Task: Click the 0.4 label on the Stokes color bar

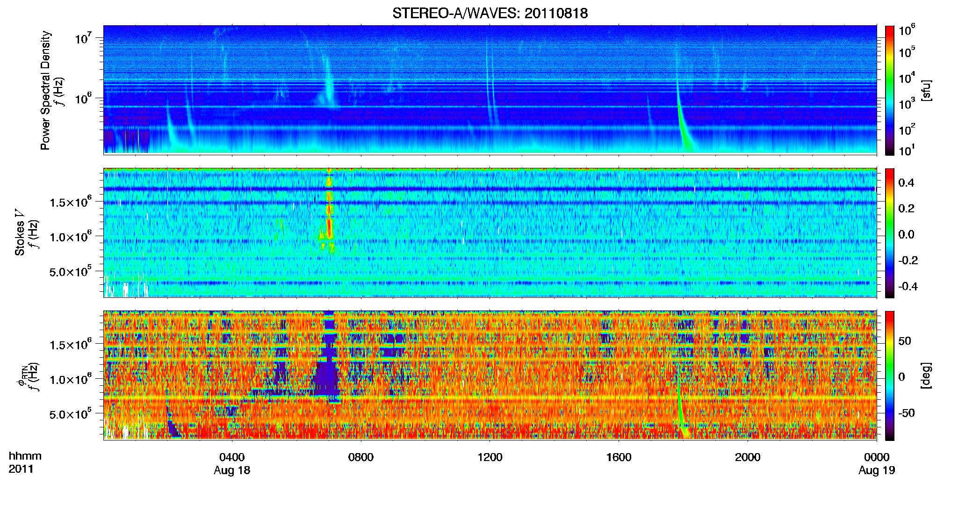Action: [x=906, y=183]
